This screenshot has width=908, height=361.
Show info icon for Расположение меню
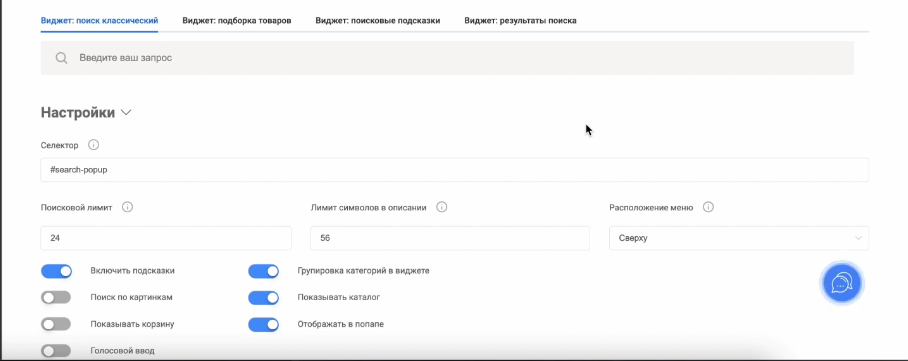708,207
